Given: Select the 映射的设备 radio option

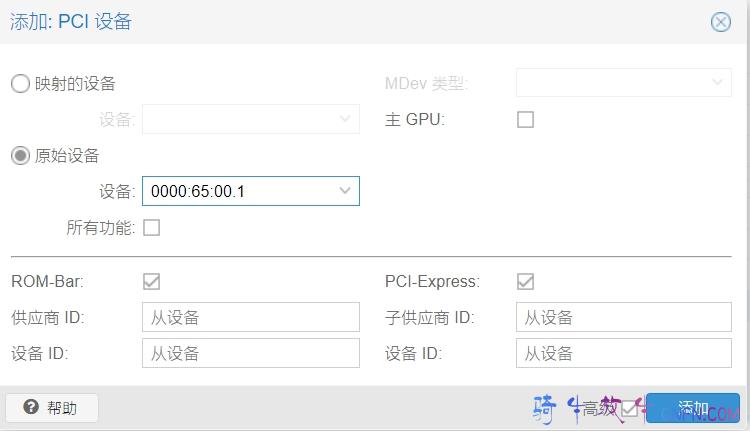Looking at the screenshot, I should 20,84.
